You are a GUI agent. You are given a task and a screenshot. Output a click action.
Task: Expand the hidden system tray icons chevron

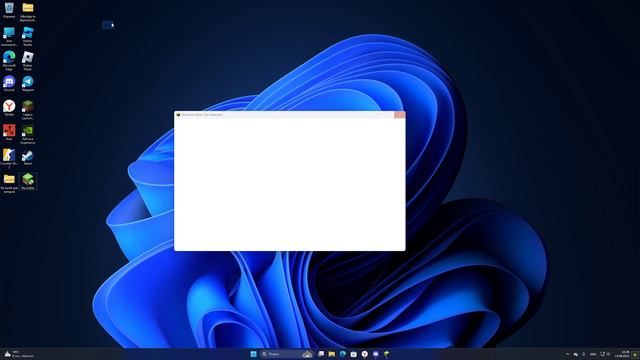coord(567,354)
